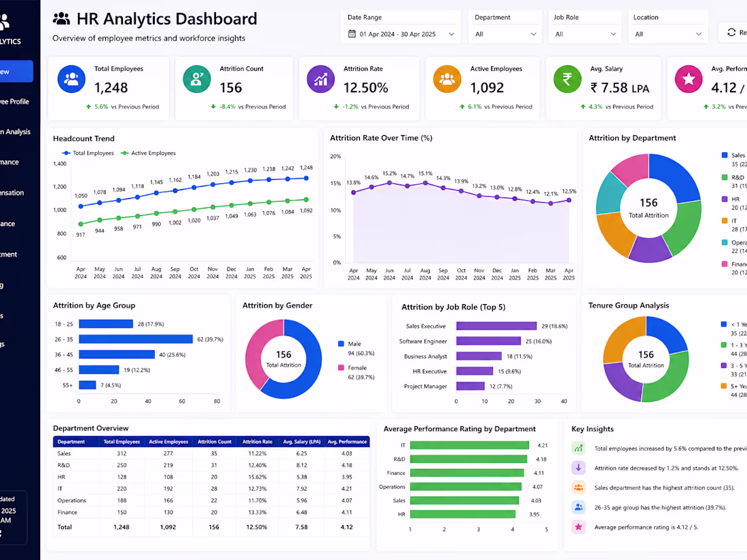Expand the Location filter dropdown
This screenshot has height=560, width=747.
668,35
